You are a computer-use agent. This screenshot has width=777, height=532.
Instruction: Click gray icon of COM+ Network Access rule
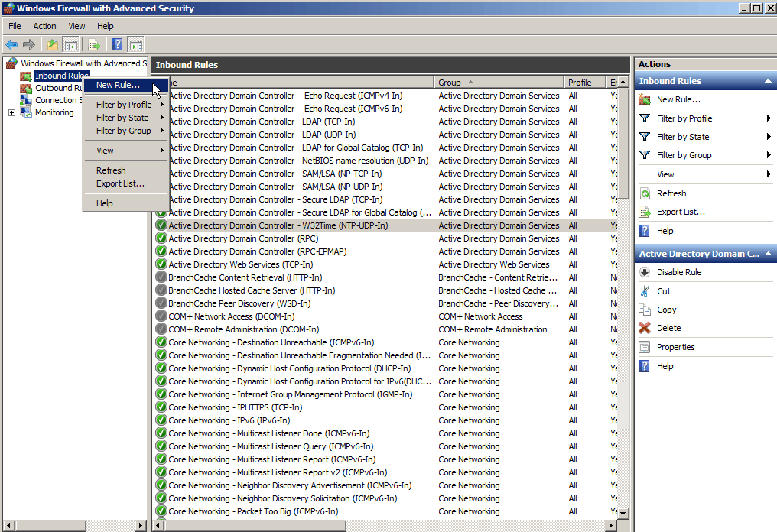[161, 316]
